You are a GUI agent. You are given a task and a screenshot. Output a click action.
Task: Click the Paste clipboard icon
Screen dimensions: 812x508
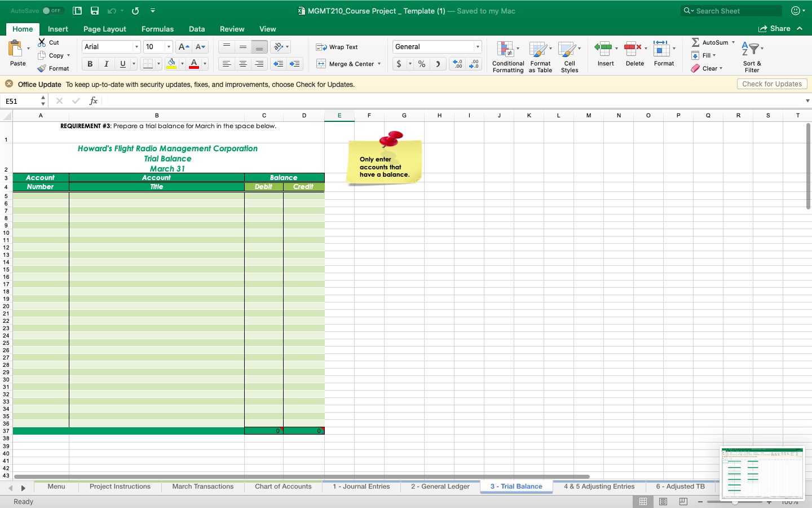(x=15, y=49)
